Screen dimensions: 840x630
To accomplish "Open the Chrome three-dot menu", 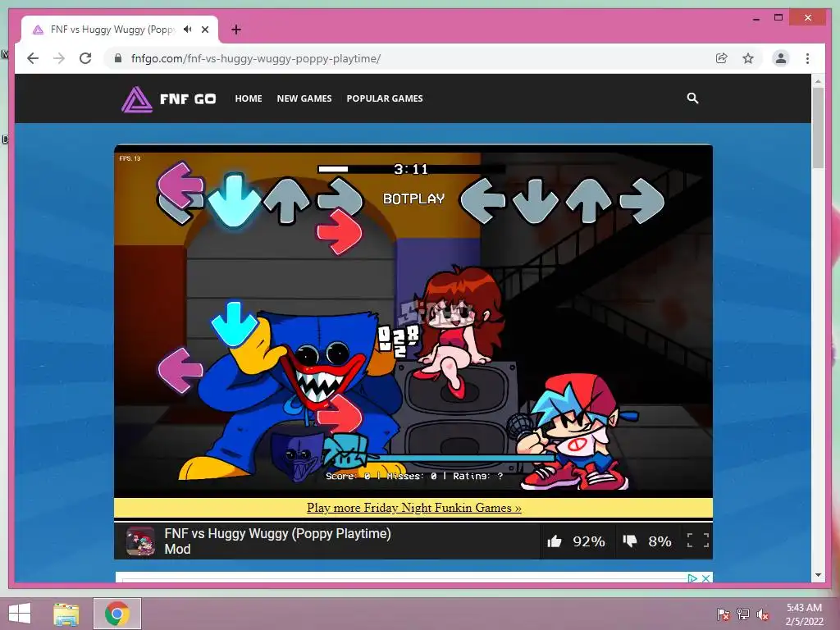I will (x=807, y=58).
